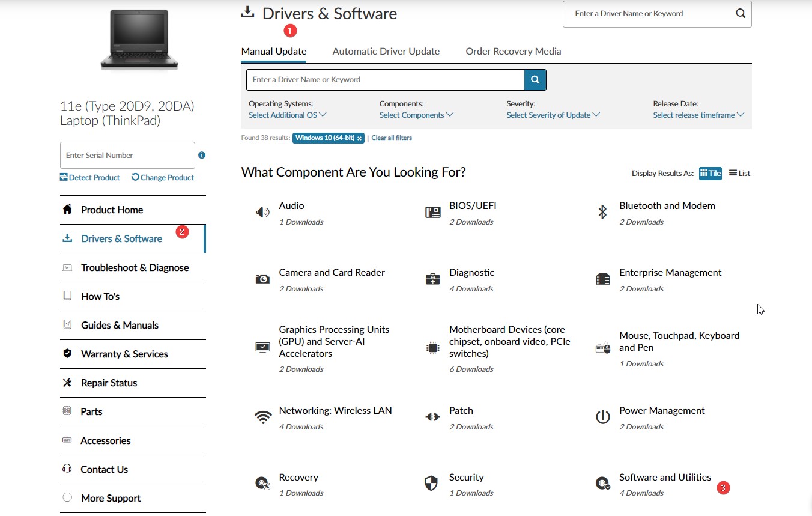Expand the Select Components dropdown
This screenshot has width=812, height=516.
click(416, 115)
